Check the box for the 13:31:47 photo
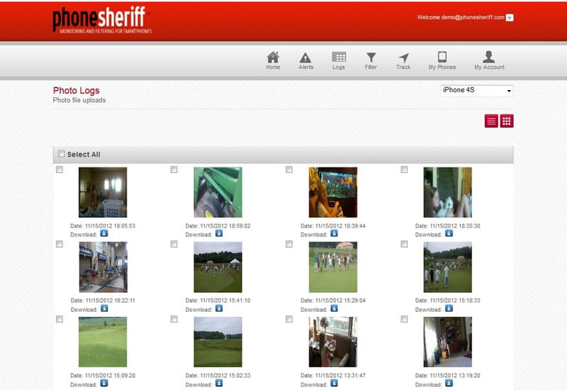 (289, 319)
